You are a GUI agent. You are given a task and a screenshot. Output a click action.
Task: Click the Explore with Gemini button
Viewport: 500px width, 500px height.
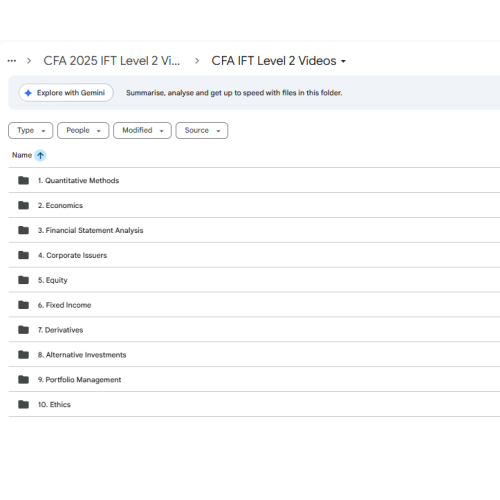66,93
